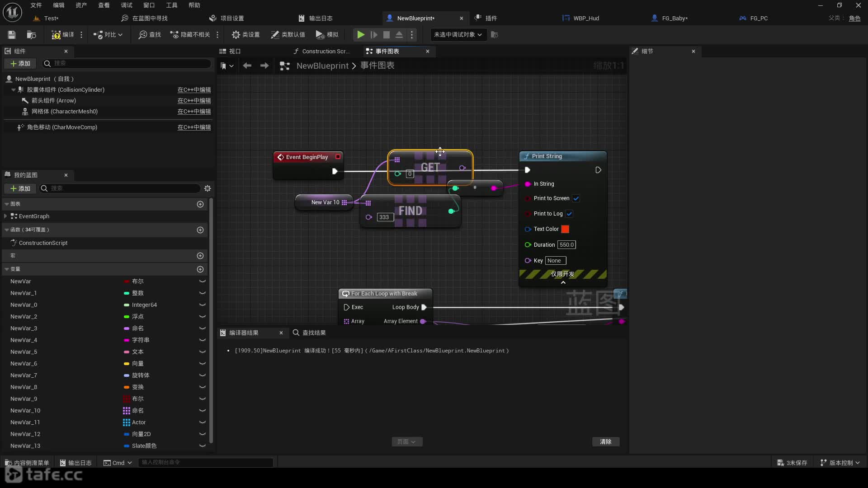Click the Eject playback icon

pos(399,35)
